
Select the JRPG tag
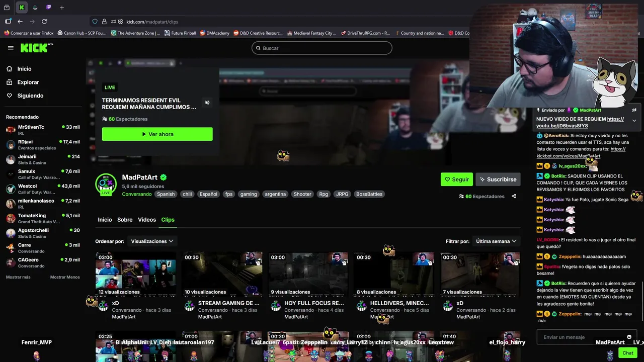(x=342, y=194)
